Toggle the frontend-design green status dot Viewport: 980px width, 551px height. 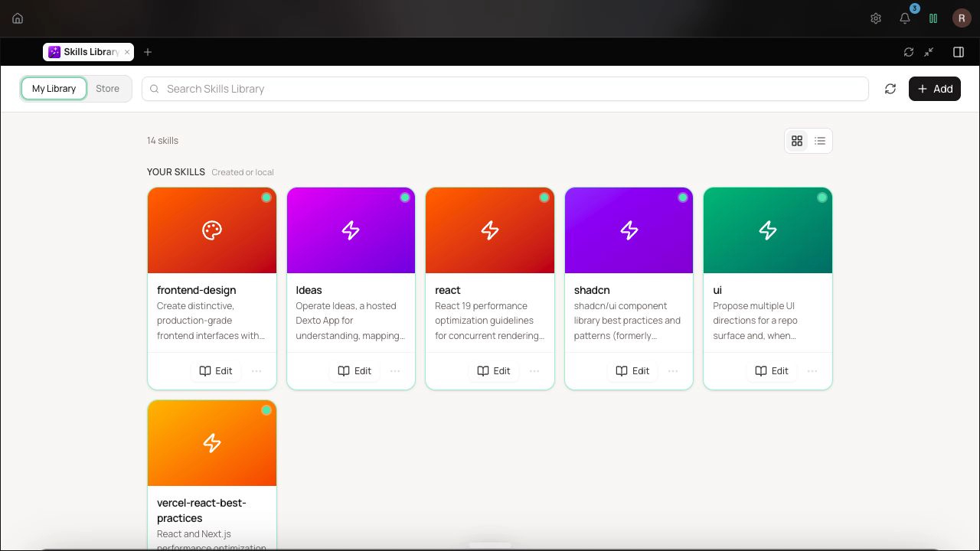point(266,197)
